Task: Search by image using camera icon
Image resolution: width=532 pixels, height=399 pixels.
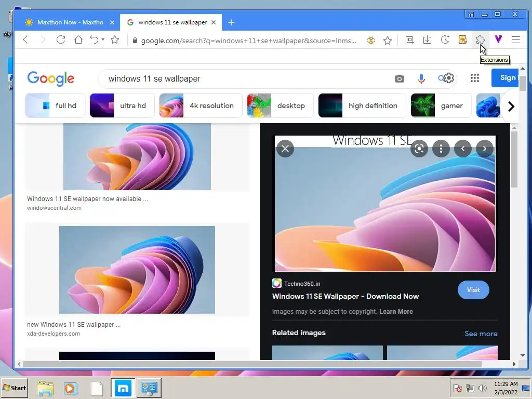Action: (400, 79)
